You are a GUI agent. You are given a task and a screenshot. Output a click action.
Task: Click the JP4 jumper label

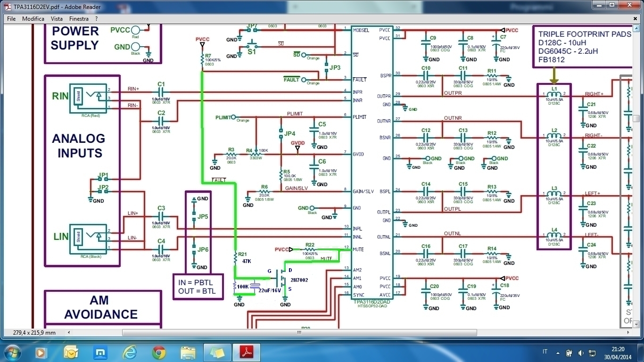click(x=290, y=134)
